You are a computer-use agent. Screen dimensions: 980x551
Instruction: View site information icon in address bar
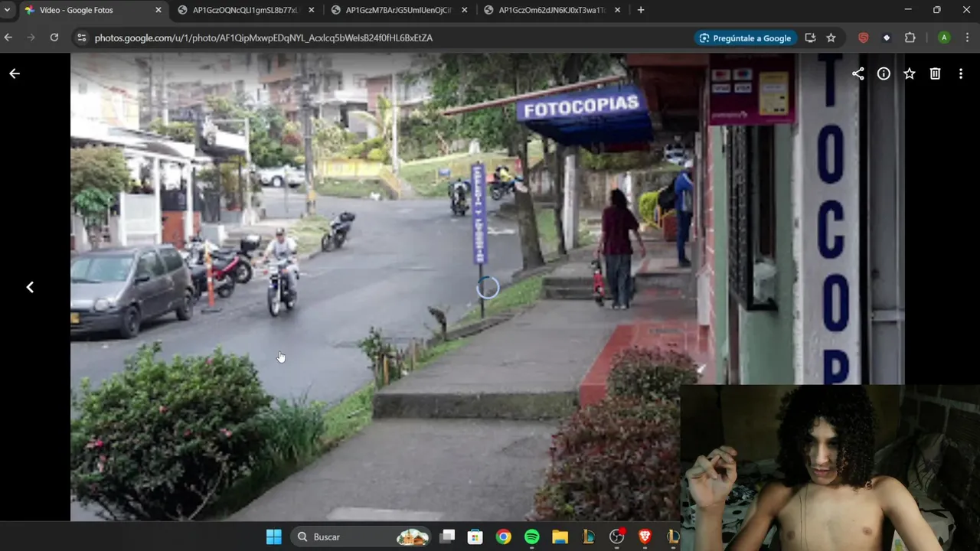coord(81,37)
